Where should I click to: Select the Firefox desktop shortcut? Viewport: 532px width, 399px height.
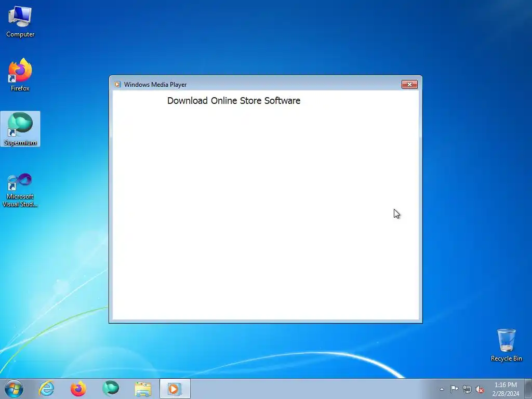tap(20, 75)
